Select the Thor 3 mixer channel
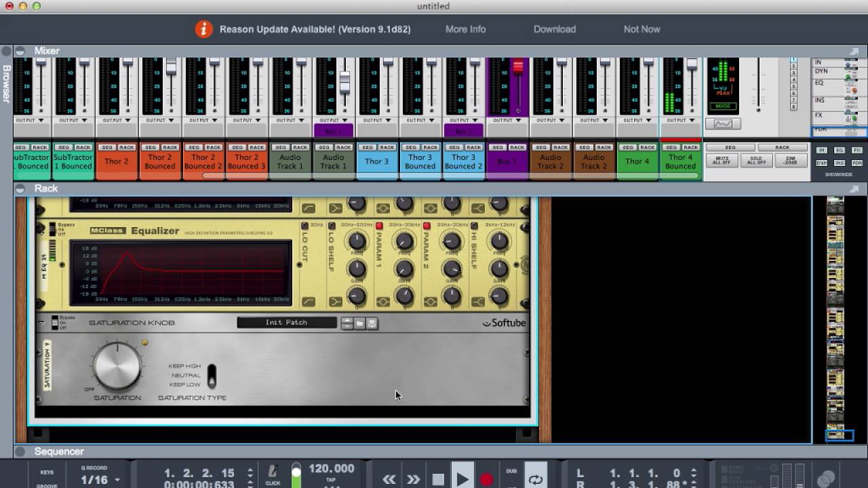The height and width of the screenshot is (488, 868). 376,161
